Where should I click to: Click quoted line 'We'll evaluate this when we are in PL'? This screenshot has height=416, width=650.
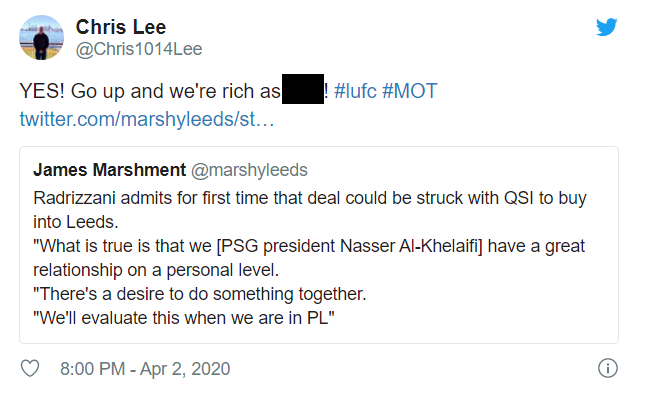(180, 318)
